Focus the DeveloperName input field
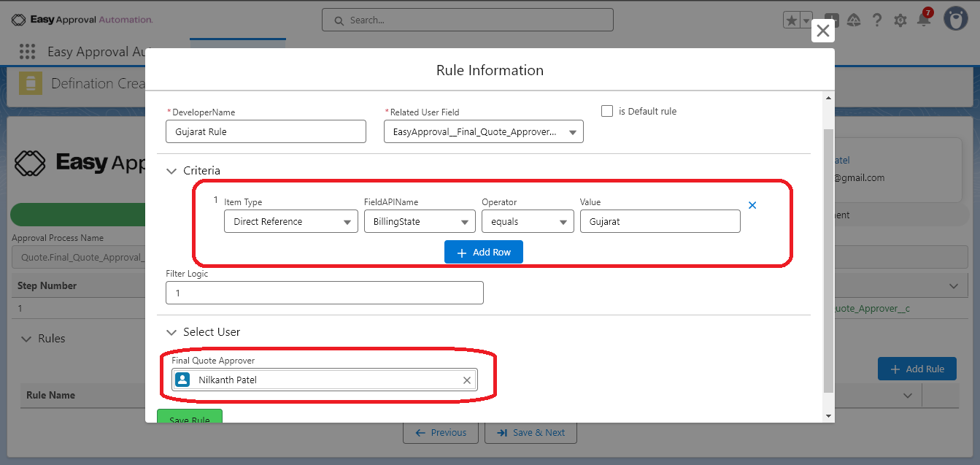 [266, 131]
